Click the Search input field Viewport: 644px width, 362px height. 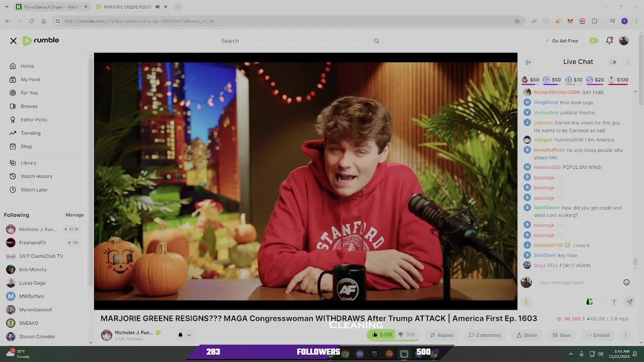[x=299, y=41]
